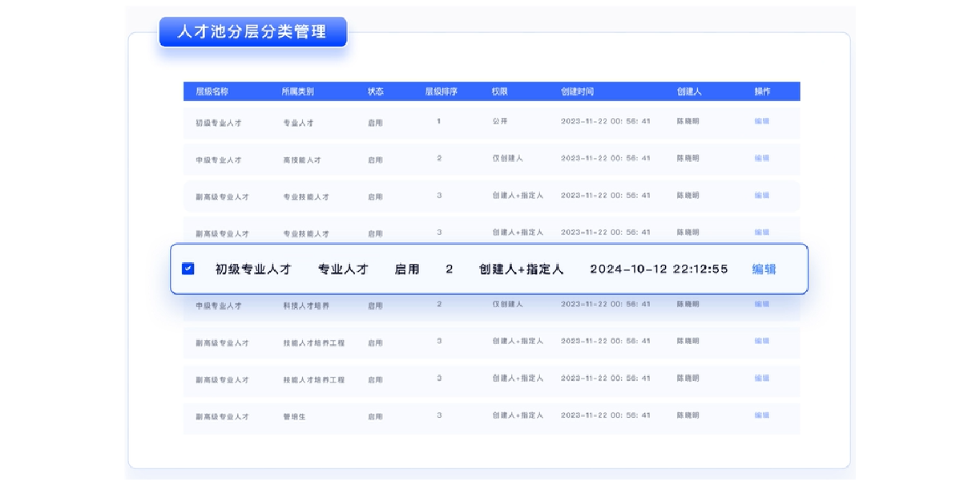Click the 公开 permission cell
Screen dimensions: 980x486
499,122
